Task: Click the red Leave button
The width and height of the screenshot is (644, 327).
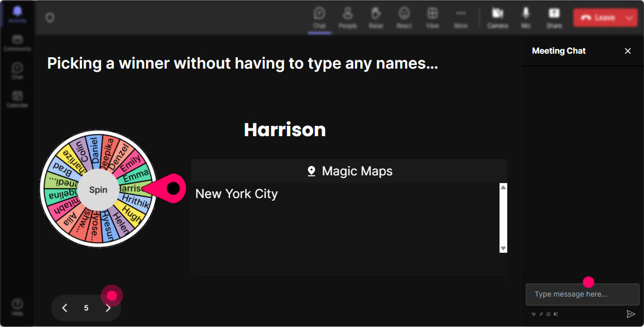Action: [598, 18]
